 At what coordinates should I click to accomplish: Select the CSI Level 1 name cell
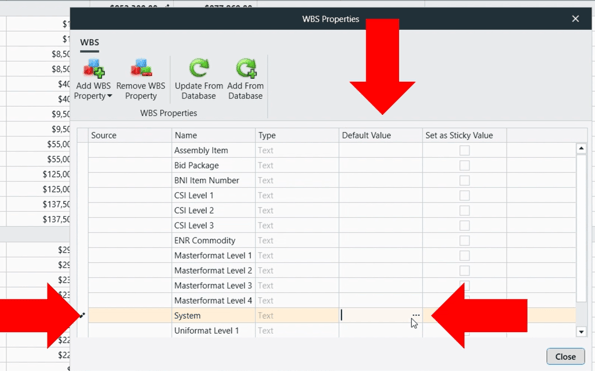coord(214,195)
